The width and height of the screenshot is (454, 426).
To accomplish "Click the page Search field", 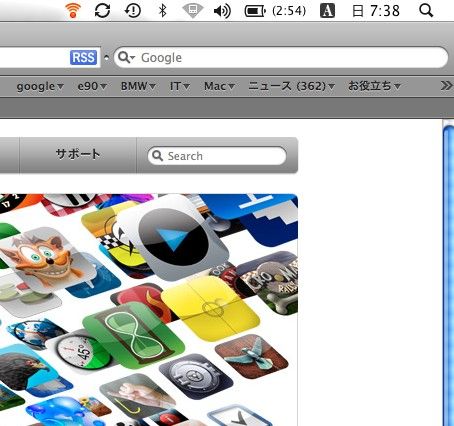I will (x=217, y=156).
